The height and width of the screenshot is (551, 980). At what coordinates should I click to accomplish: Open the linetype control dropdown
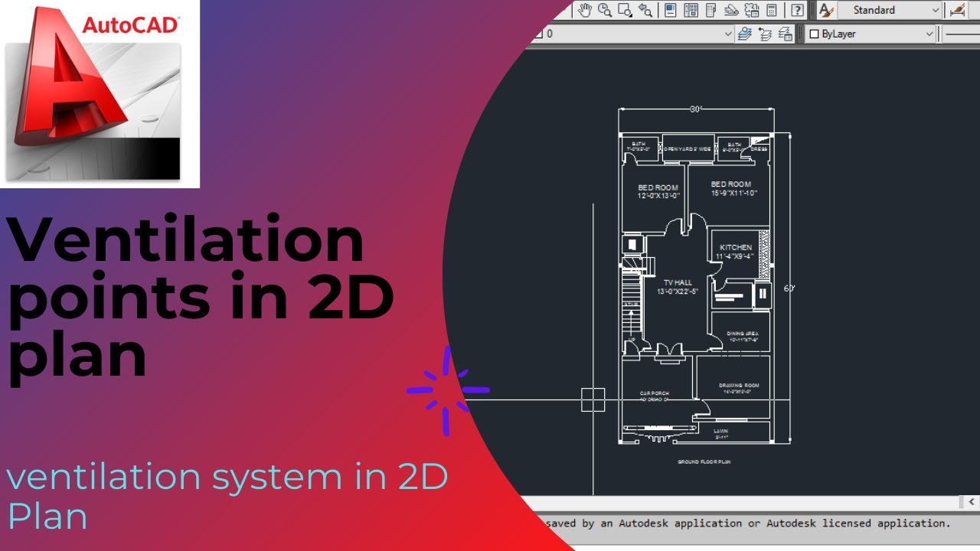(962, 34)
